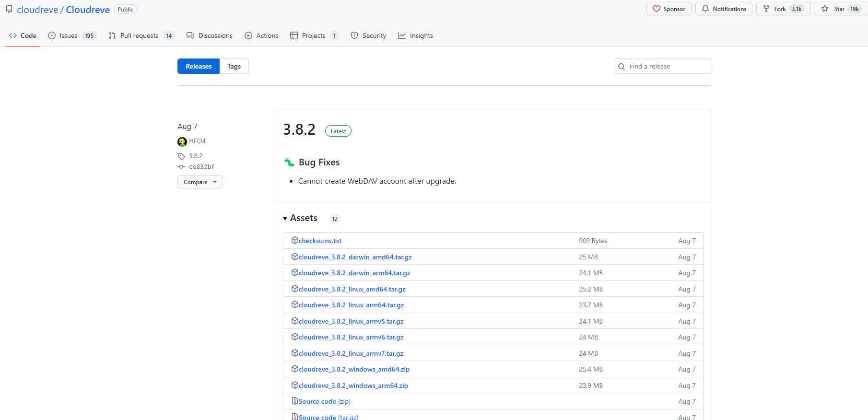Star the repository
Screen dimensions: 868x420
(842, 9)
